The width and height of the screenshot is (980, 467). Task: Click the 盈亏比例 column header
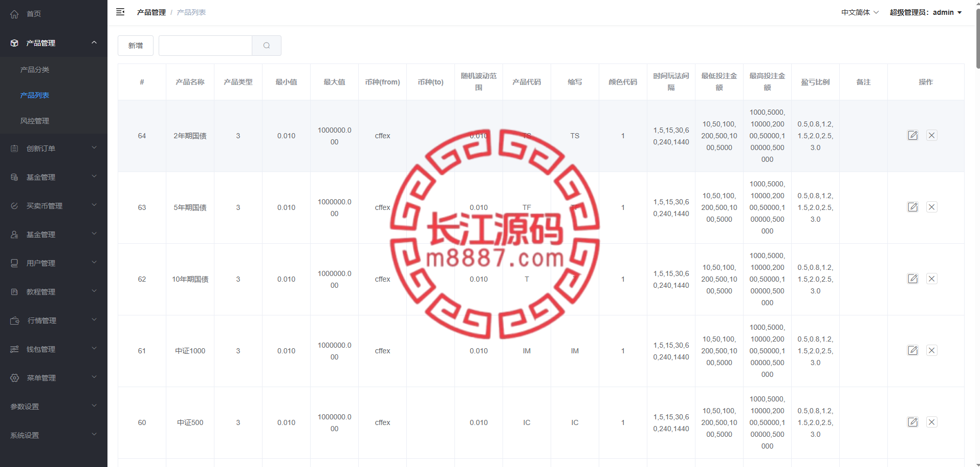pyautogui.click(x=815, y=82)
